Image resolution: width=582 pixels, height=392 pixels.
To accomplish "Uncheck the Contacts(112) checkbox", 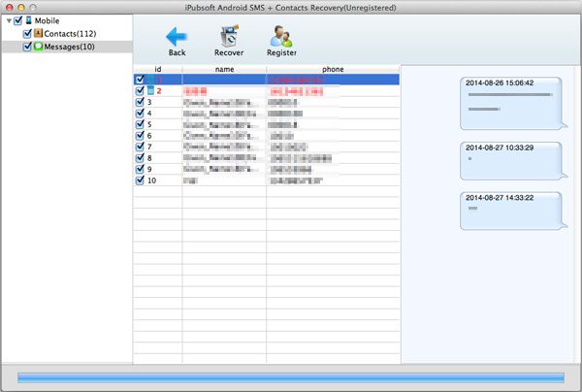I will [x=27, y=33].
